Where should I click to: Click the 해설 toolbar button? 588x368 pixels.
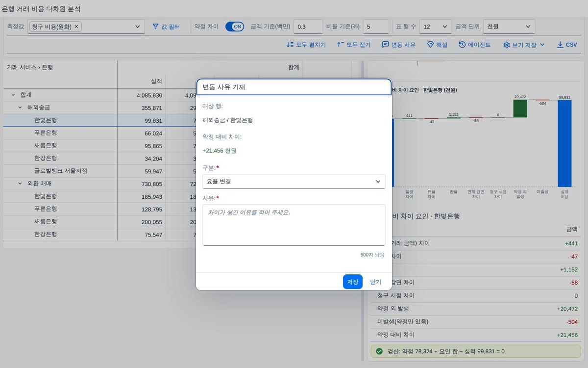437,45
